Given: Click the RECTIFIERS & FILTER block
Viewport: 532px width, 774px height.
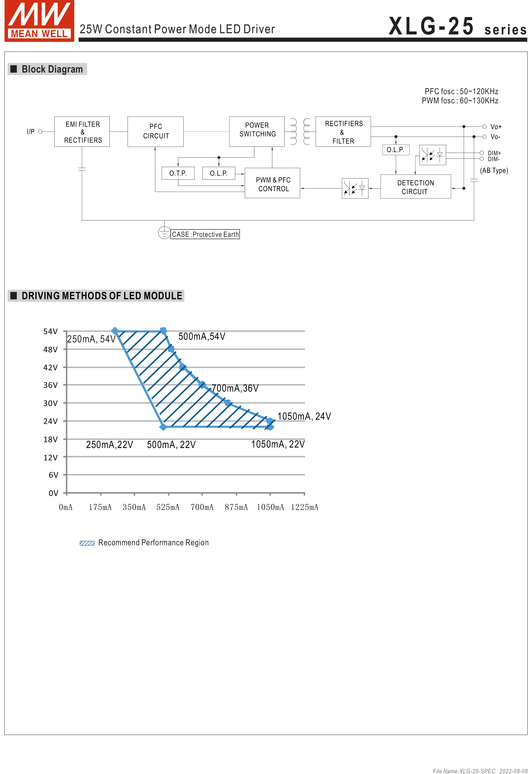Looking at the screenshot, I should point(343,132).
